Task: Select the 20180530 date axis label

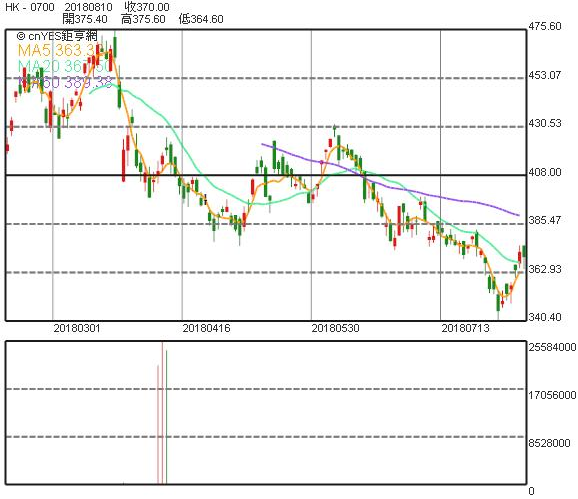Action: 335,328
